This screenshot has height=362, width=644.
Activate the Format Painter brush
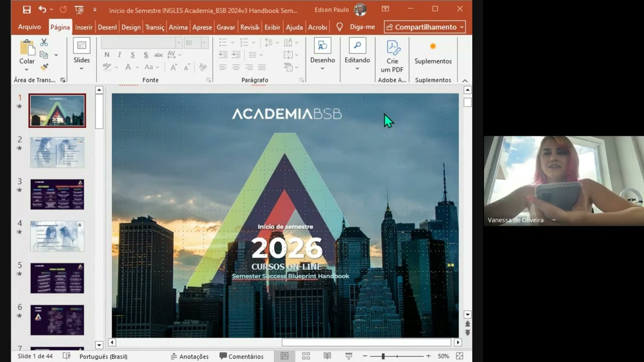pos(44,67)
